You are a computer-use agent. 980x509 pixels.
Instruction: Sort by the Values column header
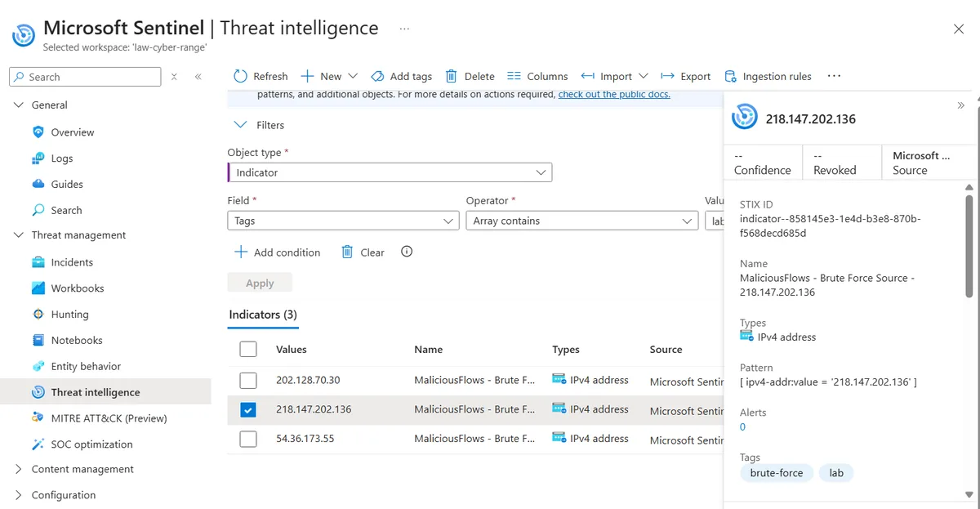point(292,350)
